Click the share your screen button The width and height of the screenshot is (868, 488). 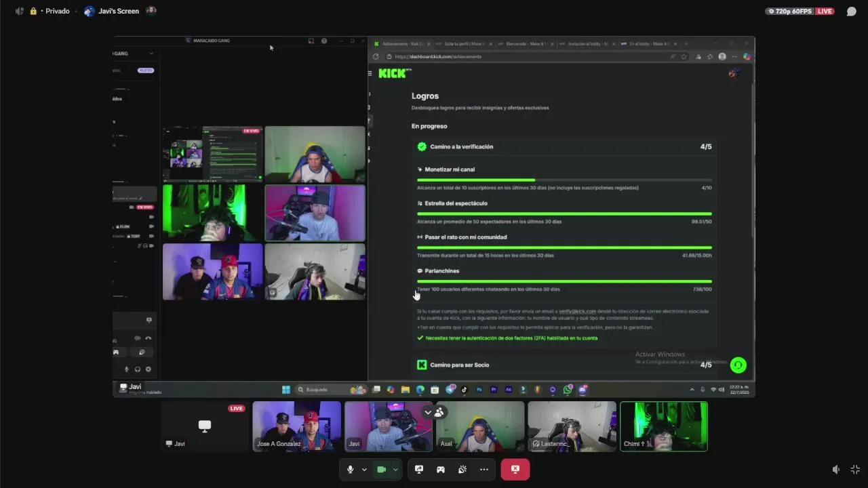(x=419, y=469)
